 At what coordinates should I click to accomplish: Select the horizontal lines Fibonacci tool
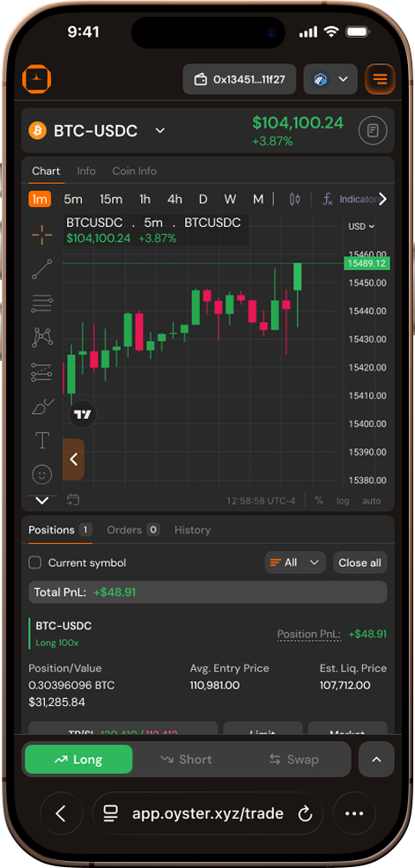coord(42,304)
